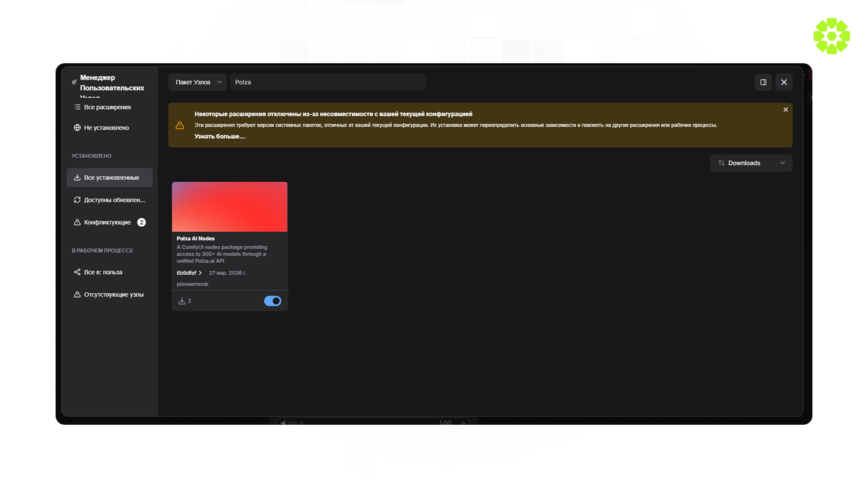
Task: Click the conflicts count badge 2
Action: pyautogui.click(x=142, y=222)
